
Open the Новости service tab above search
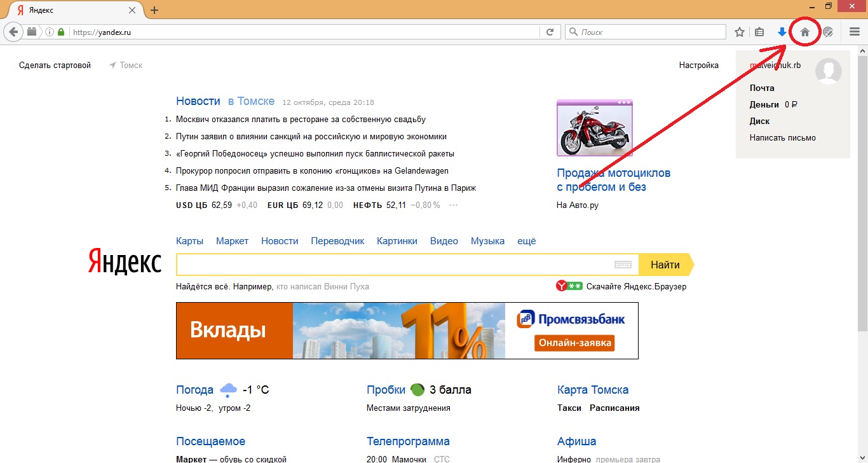280,241
